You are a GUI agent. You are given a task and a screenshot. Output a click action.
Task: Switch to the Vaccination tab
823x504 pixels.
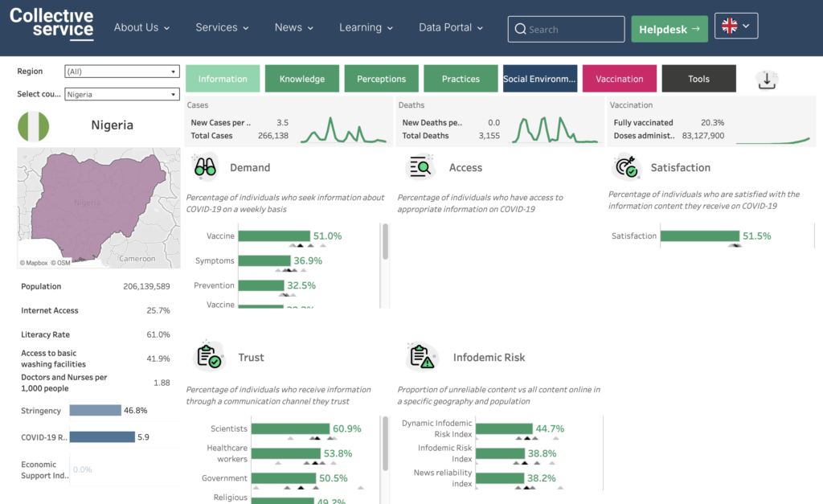620,79
